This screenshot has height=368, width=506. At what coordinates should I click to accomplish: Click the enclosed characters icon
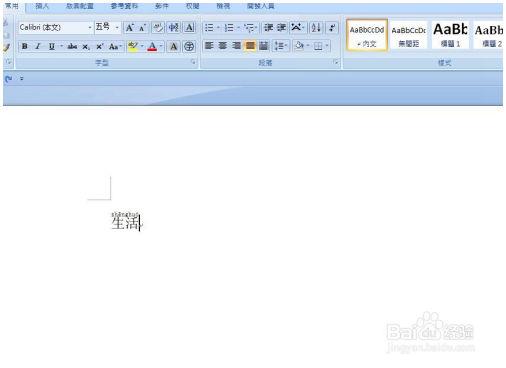tap(189, 46)
